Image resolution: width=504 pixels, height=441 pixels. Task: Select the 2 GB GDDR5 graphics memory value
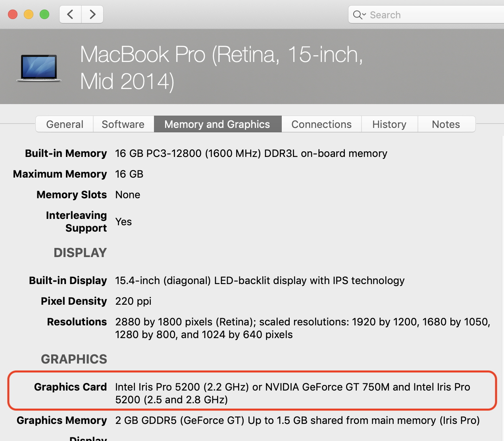tap(298, 420)
